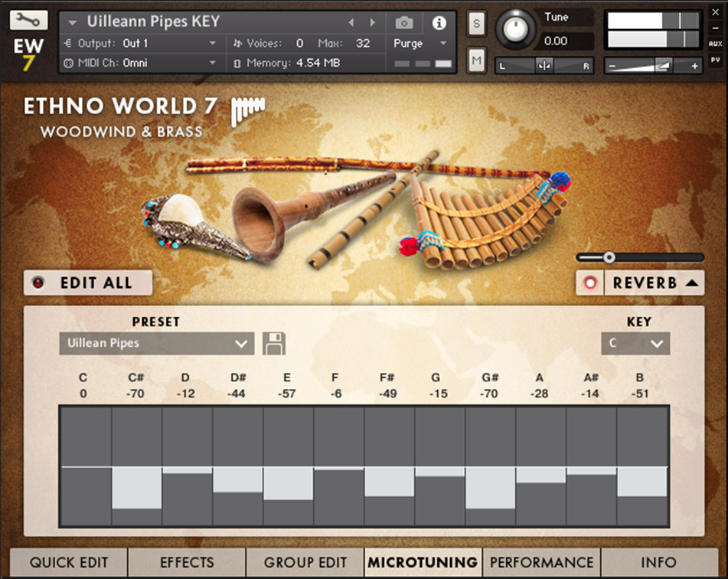Image resolution: width=728 pixels, height=579 pixels.
Task: Minimize the instrument view
Action: (716, 28)
